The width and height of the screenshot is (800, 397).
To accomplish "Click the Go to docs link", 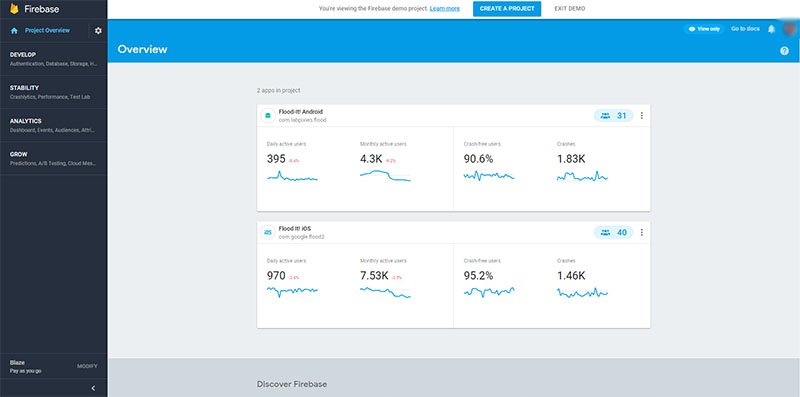I will [x=745, y=29].
